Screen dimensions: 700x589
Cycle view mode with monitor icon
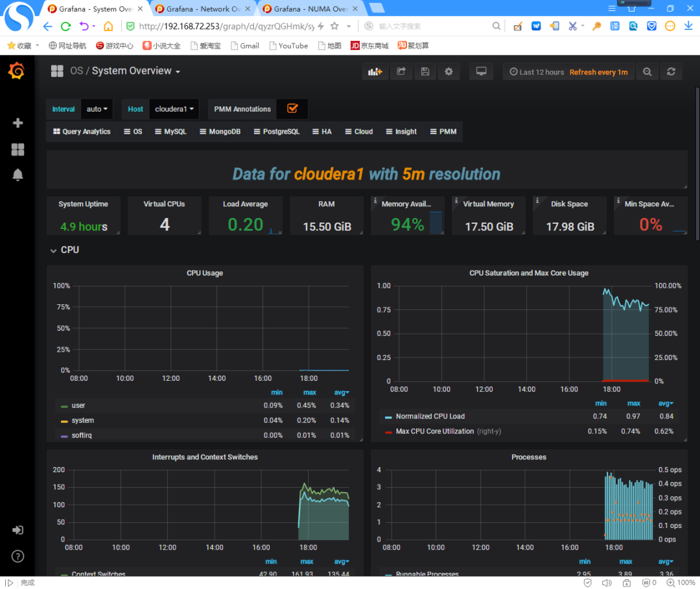tap(481, 71)
